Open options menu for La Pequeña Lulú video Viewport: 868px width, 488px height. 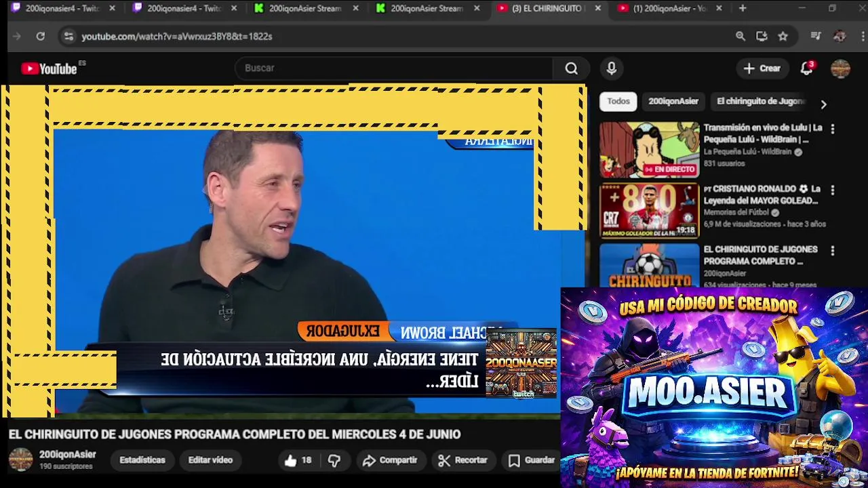(x=833, y=129)
